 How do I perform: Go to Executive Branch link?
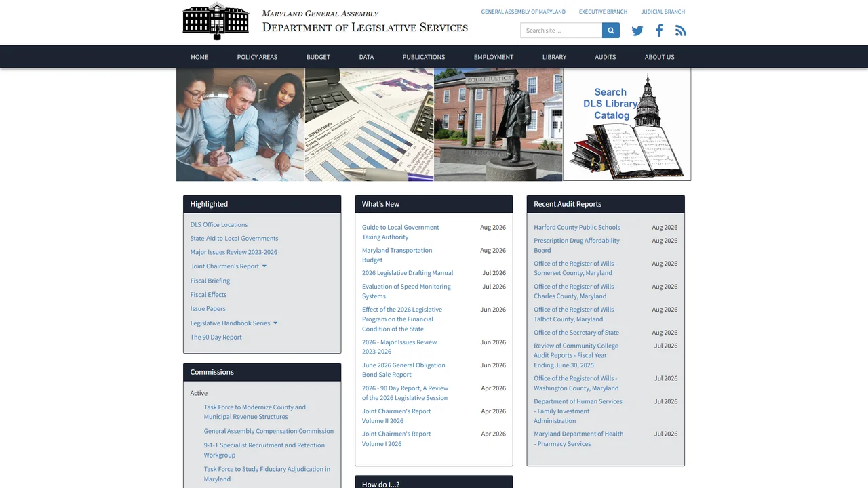tap(603, 12)
